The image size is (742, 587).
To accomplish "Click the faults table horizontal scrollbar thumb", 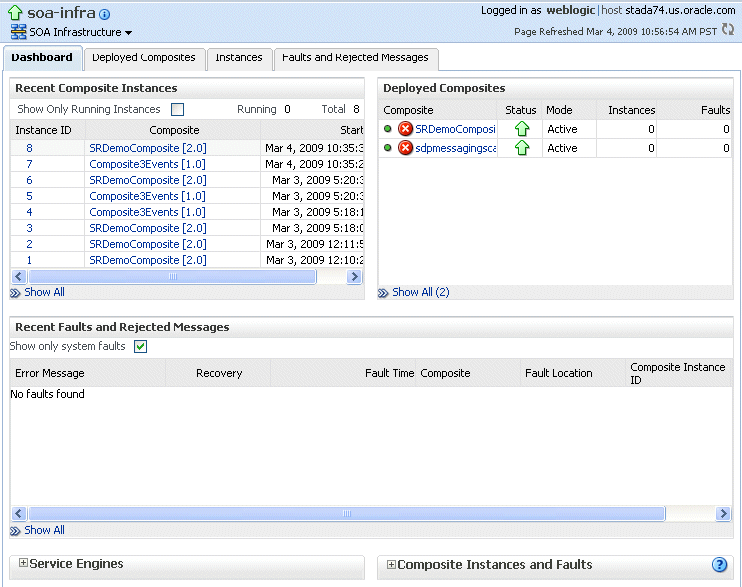I will (347, 514).
